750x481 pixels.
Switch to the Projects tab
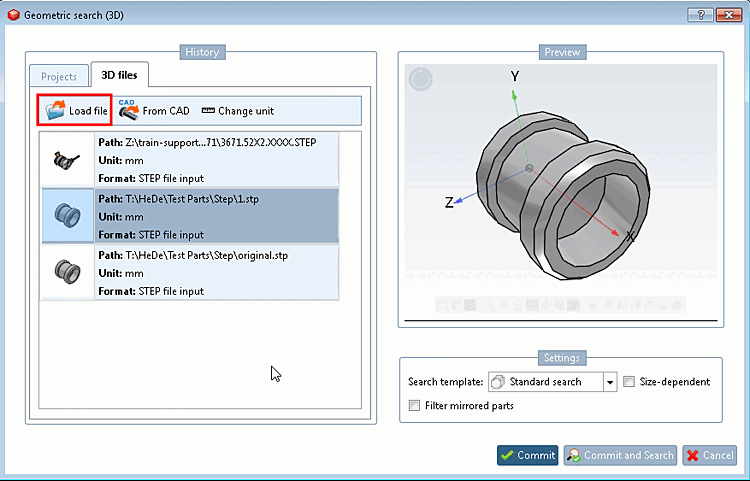59,77
